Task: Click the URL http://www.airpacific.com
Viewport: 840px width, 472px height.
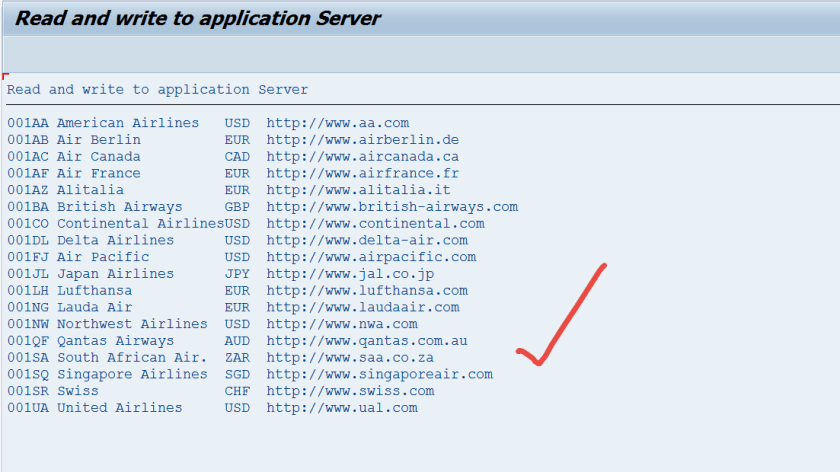Action: (371, 257)
